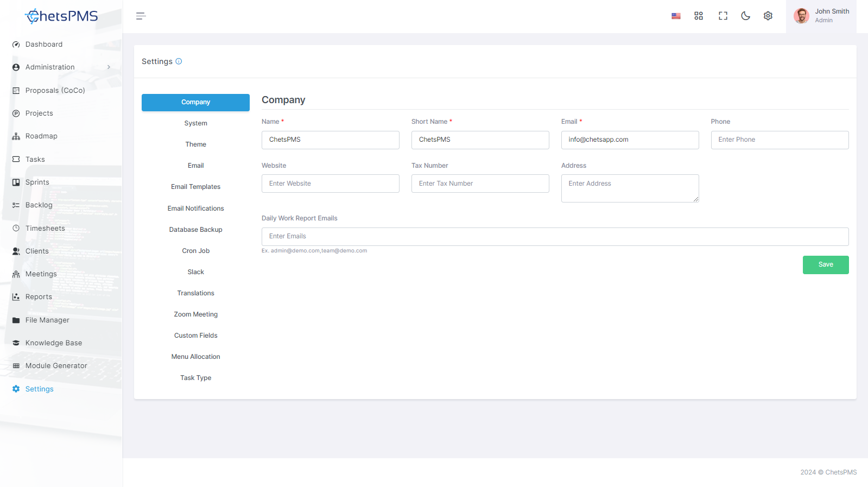
Task: Open the Cron Job tab
Action: click(x=195, y=251)
